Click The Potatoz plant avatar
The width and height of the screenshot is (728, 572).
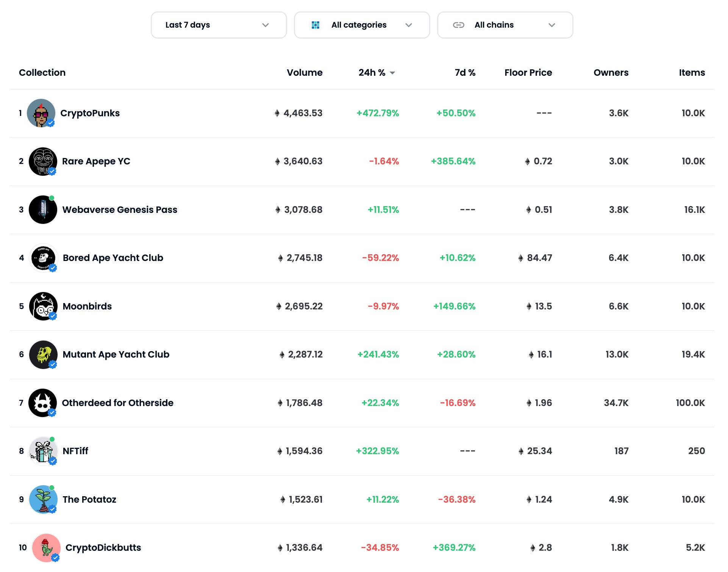[43, 500]
